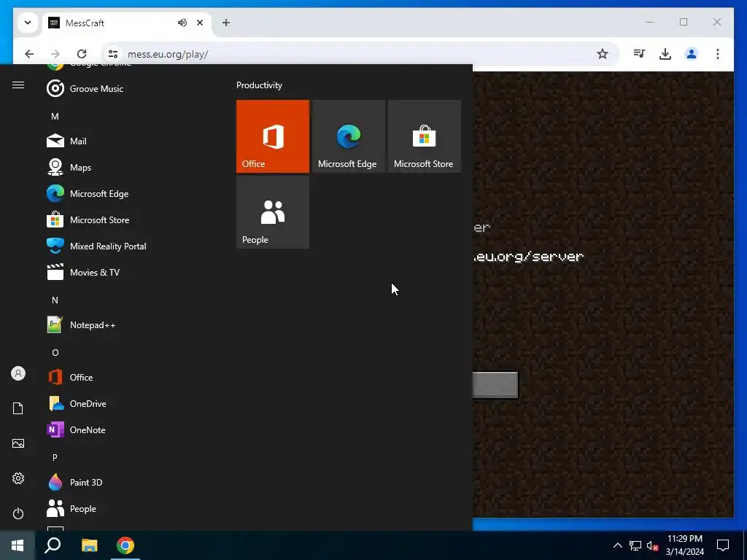Open a new Chrome tab
Screen dimensions: 747x560
point(226,23)
